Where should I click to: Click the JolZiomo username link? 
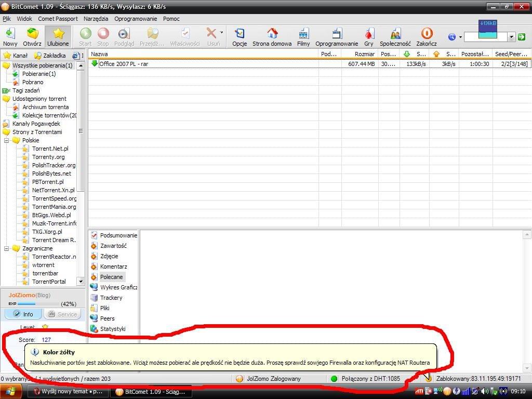(x=22, y=295)
